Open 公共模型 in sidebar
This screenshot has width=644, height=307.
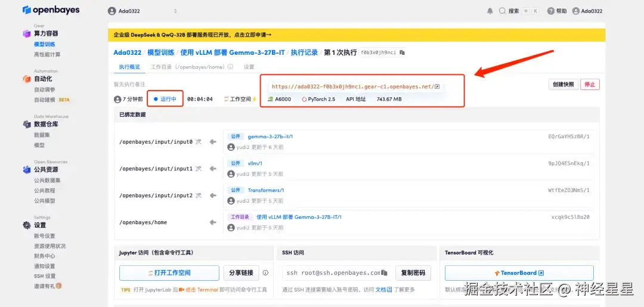click(44, 201)
